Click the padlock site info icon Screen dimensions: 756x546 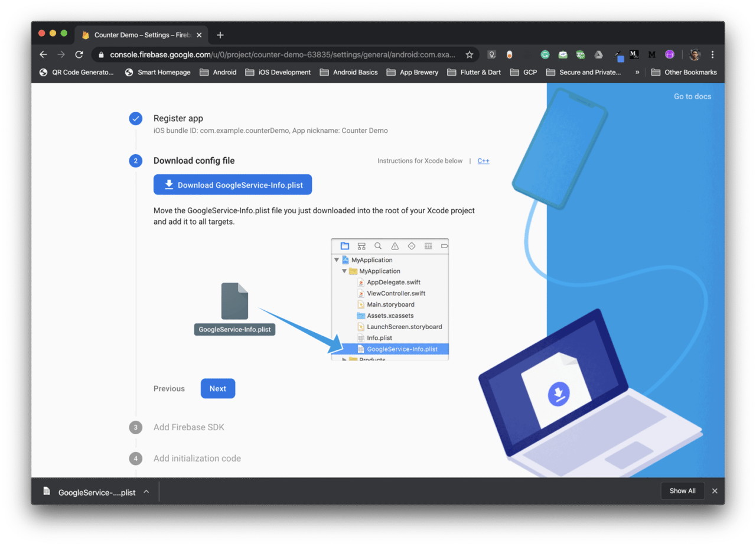(101, 54)
